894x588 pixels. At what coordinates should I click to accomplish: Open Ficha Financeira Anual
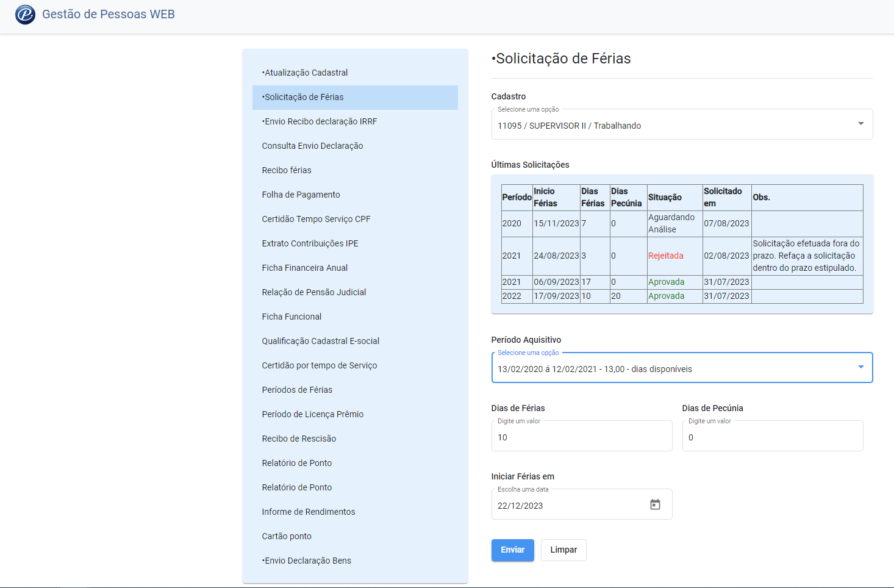pyautogui.click(x=355, y=268)
